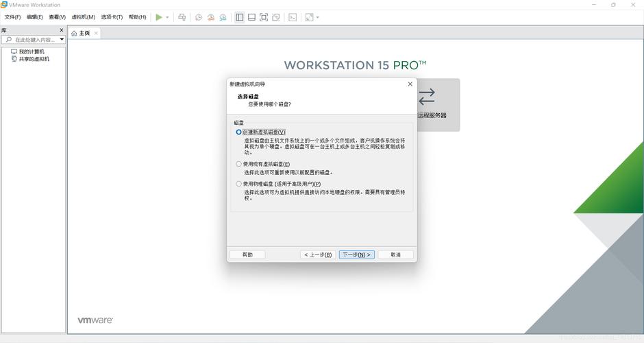
Task: Open the snapshot manager icon
Action: click(x=223, y=17)
